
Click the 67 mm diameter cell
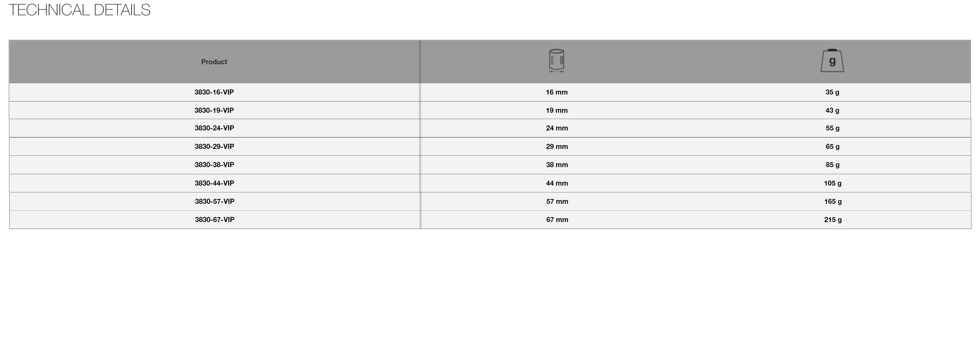point(557,220)
